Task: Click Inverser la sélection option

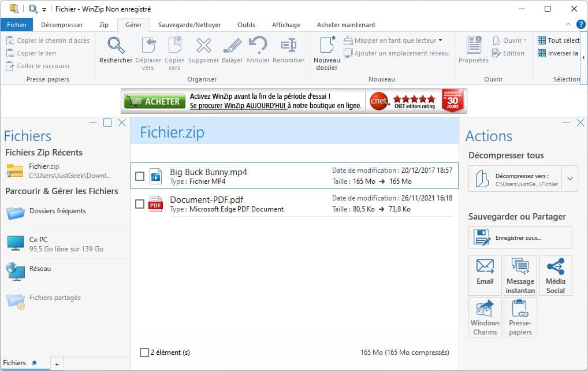Action: (557, 53)
